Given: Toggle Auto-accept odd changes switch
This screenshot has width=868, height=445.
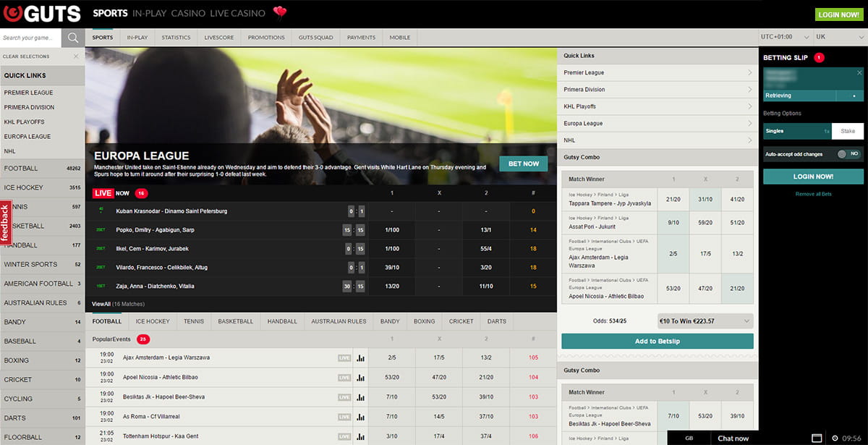Looking at the screenshot, I should tap(848, 154).
